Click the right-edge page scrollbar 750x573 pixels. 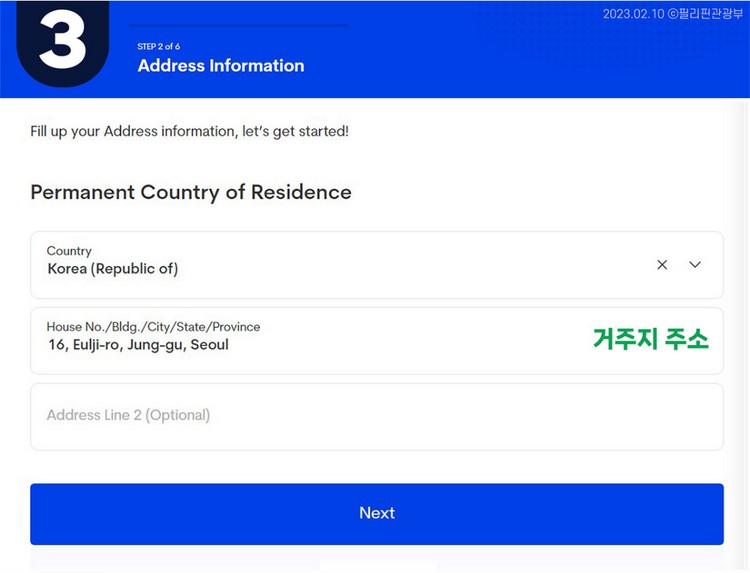coord(742,335)
